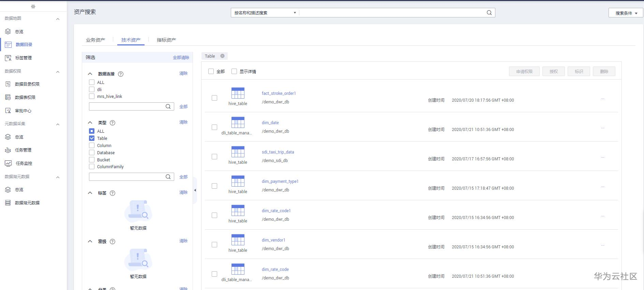Screen dimensions: 644x290
Task: Click 全部 link beside 类型 search box
Action: click(x=183, y=177)
